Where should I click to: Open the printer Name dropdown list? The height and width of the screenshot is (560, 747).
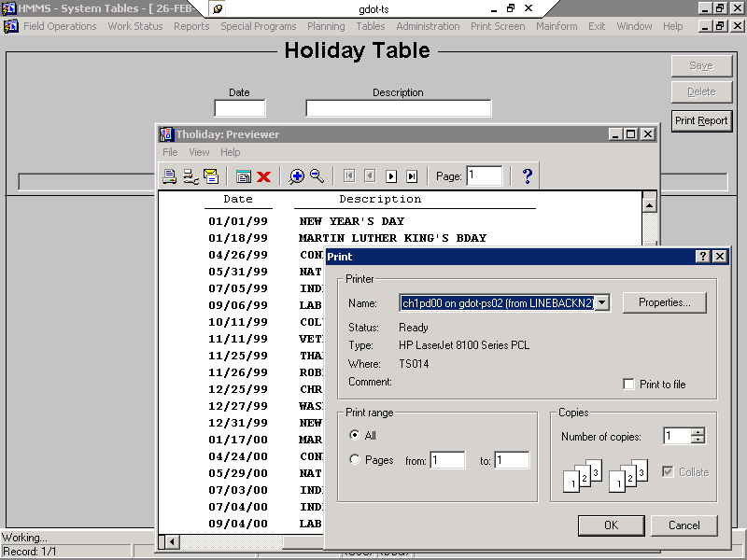602,302
